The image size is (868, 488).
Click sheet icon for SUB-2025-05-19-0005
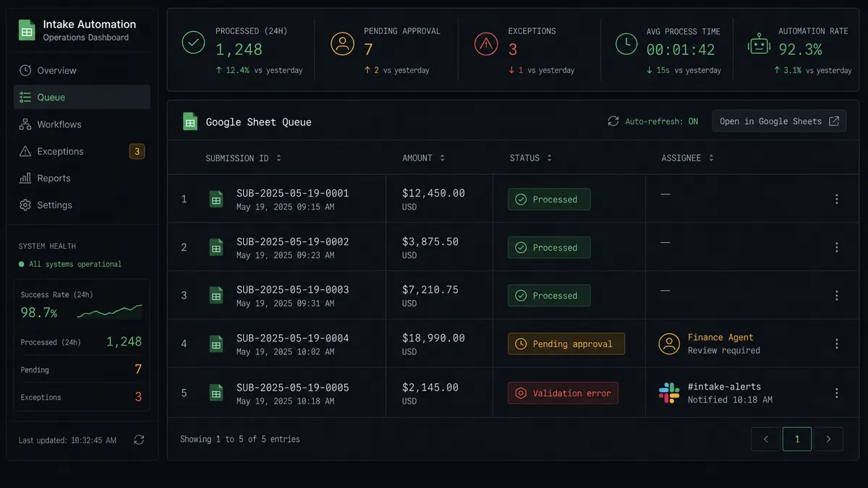coord(216,393)
